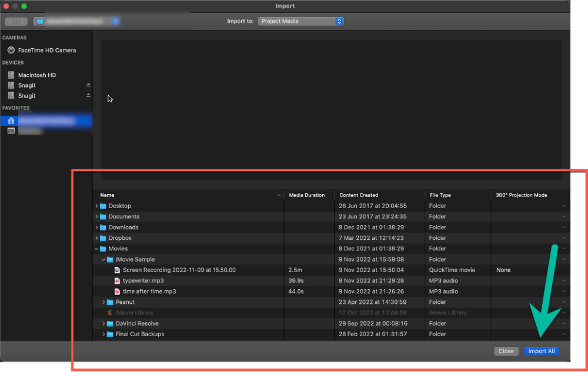Click the folder icon beside Final Cut Backups

111,334
